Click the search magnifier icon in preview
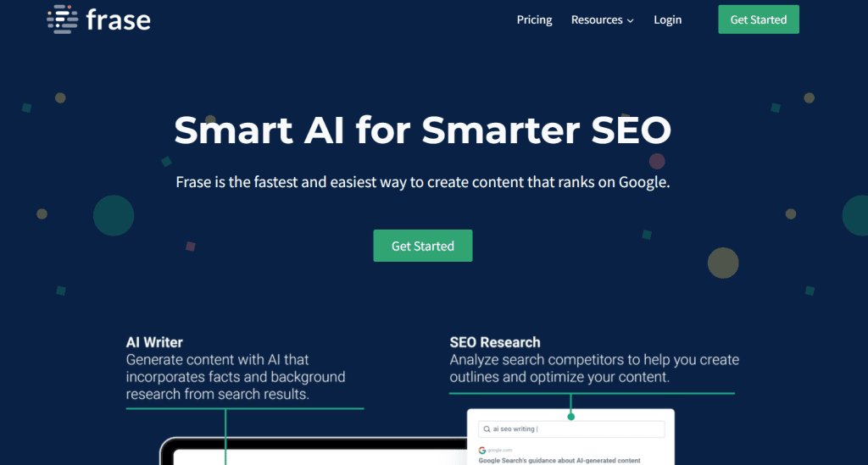This screenshot has width=868, height=465. click(x=487, y=429)
